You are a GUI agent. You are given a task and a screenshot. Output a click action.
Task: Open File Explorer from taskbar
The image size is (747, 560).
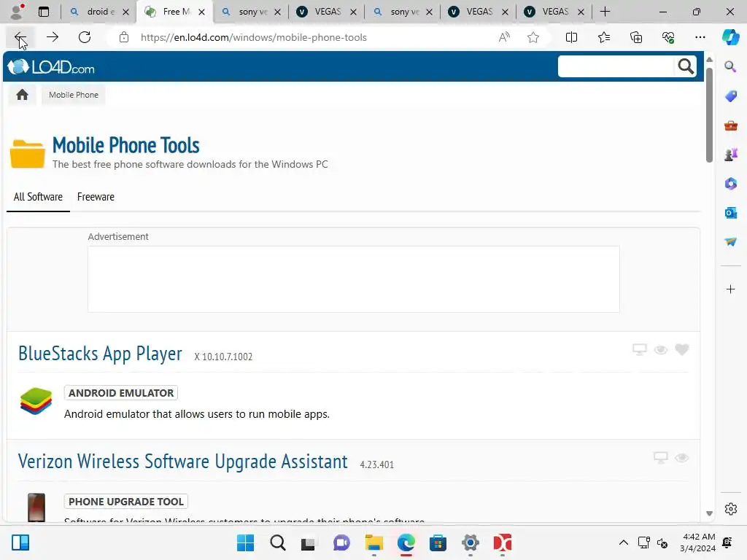pyautogui.click(x=374, y=542)
